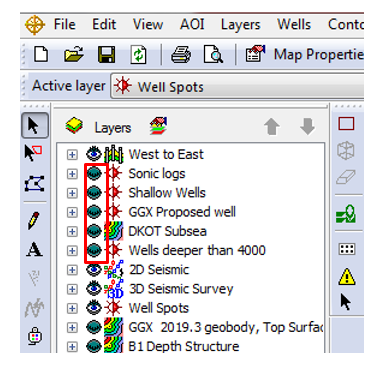
Task: Click the 3D cube icon on right toolbar
Action: [346, 150]
